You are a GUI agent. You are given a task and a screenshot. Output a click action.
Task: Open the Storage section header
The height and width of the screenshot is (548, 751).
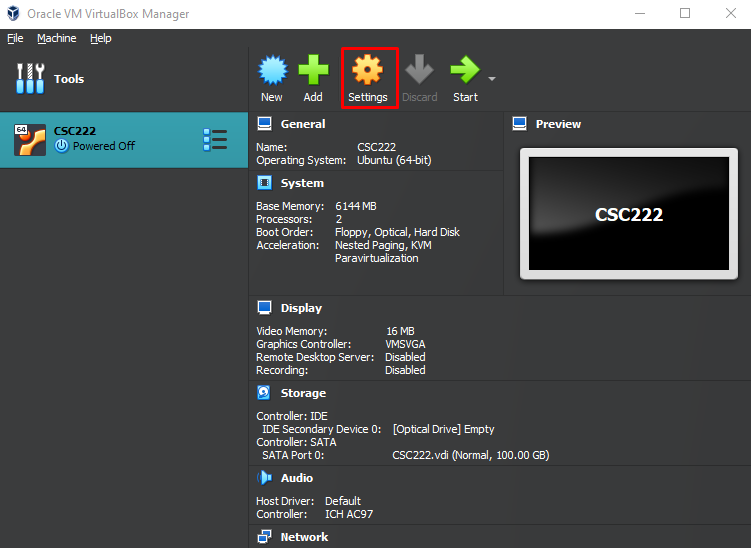pos(302,393)
